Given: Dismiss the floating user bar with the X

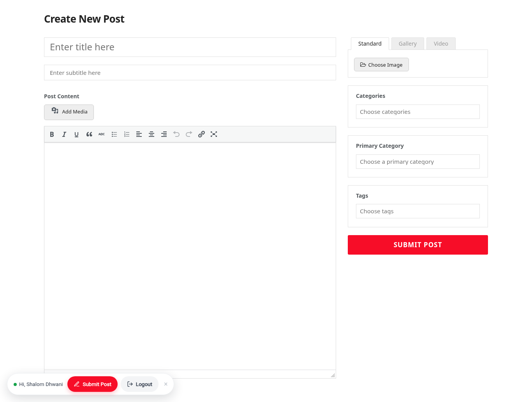Looking at the screenshot, I should click(x=166, y=384).
